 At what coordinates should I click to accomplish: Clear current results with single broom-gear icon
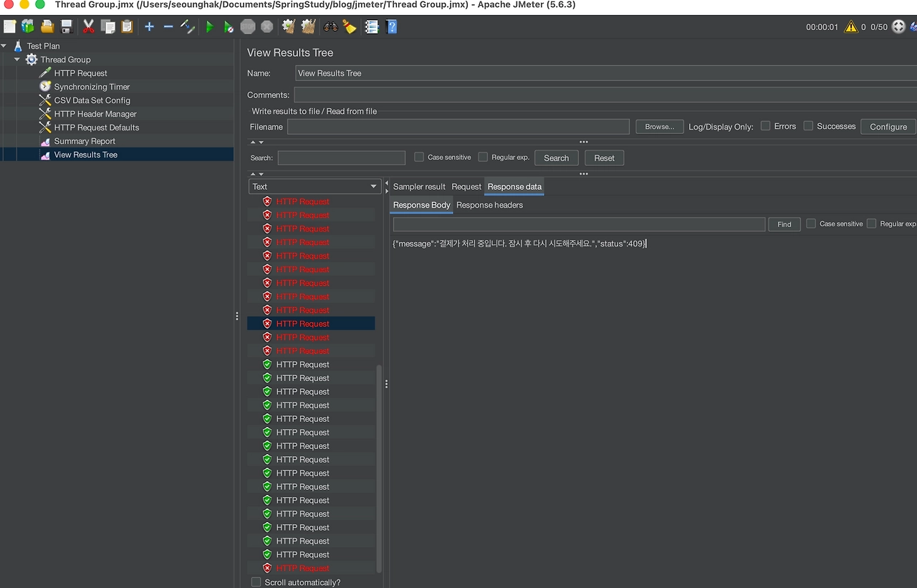pyautogui.click(x=289, y=26)
